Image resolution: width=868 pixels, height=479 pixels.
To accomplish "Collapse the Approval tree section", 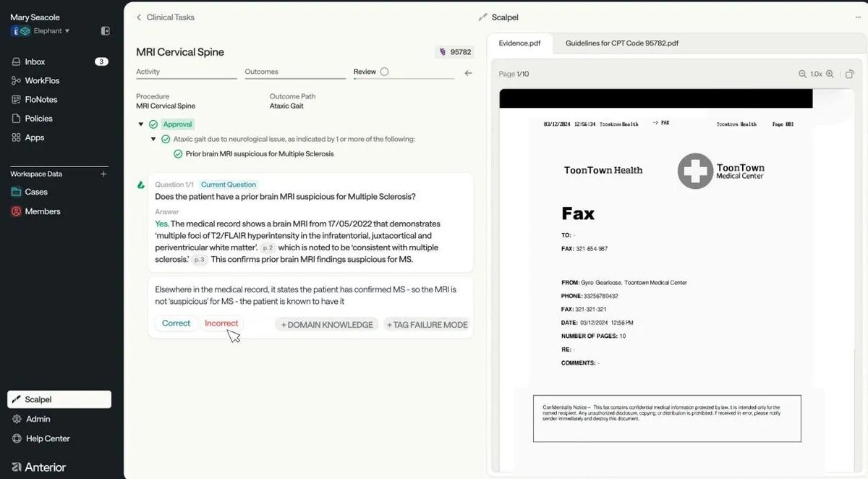I will (141, 124).
